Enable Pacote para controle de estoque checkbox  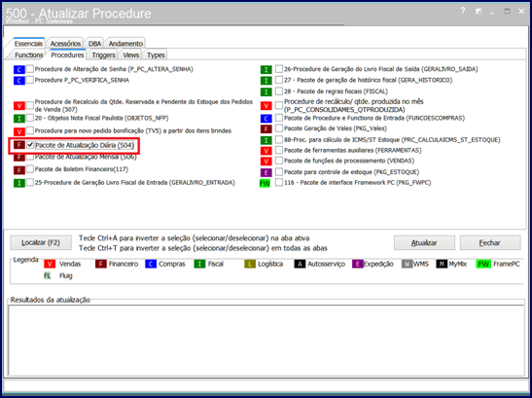tap(279, 171)
